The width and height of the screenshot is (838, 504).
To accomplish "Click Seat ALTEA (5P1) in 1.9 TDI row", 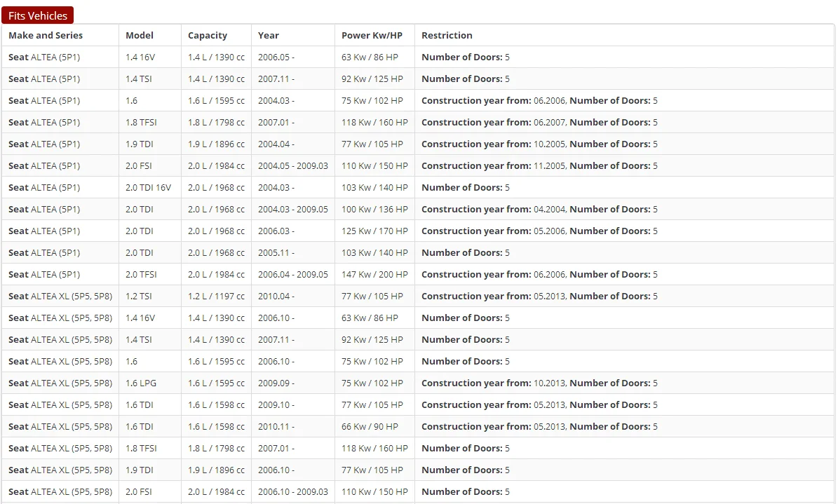I will [x=44, y=144].
